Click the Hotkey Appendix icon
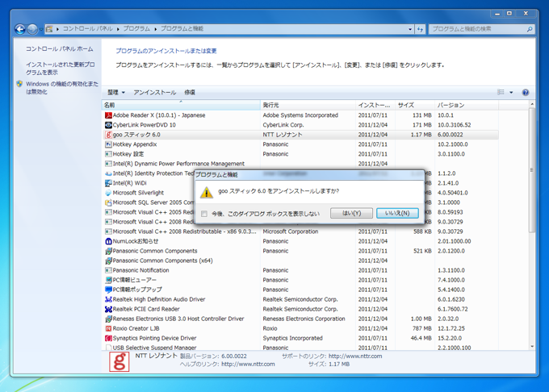 [x=108, y=144]
